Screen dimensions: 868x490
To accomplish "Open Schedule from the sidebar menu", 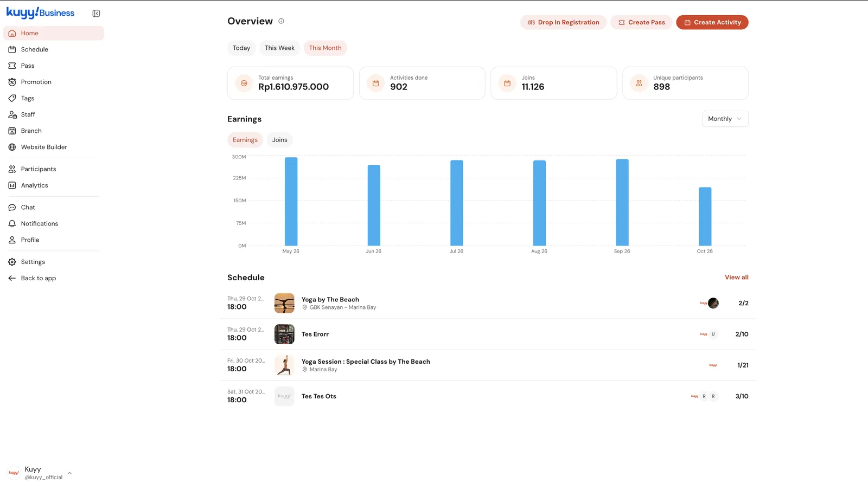I will click(x=54, y=49).
